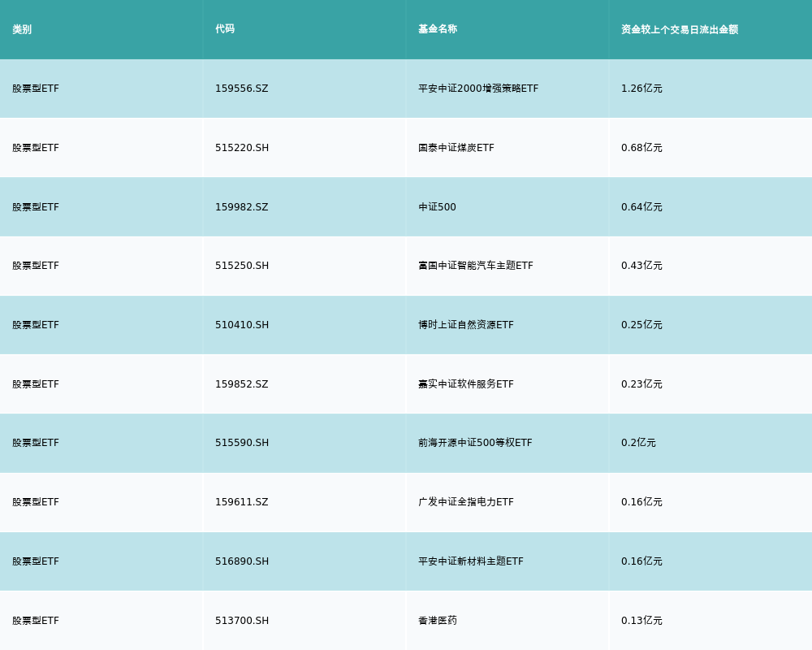Select the 中证500 fund name
The image size is (812, 650).
pyautogui.click(x=437, y=207)
